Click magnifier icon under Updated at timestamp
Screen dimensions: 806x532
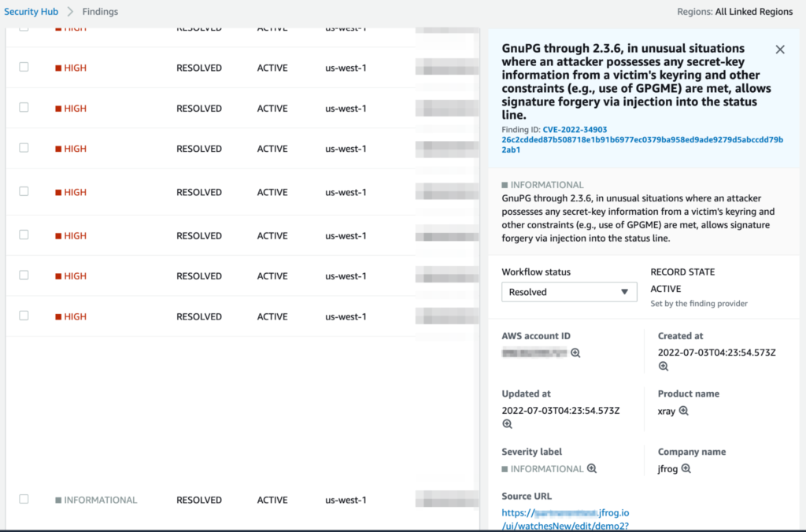coord(507,424)
